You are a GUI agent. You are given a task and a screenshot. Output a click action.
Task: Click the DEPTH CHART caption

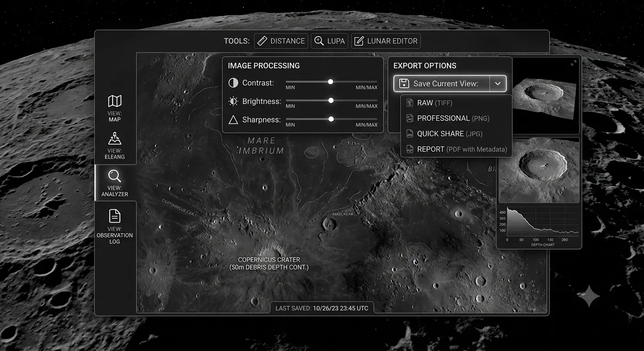tap(543, 245)
